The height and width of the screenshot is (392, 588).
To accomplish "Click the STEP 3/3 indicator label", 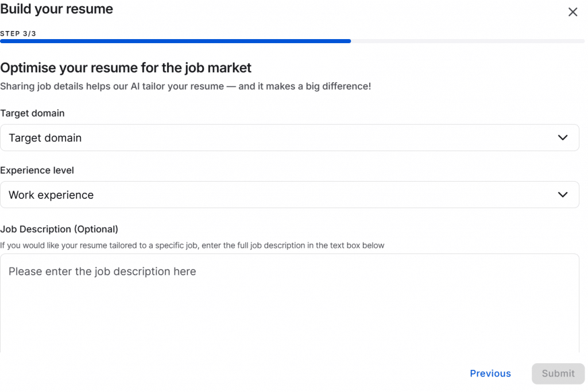I will 18,33.
